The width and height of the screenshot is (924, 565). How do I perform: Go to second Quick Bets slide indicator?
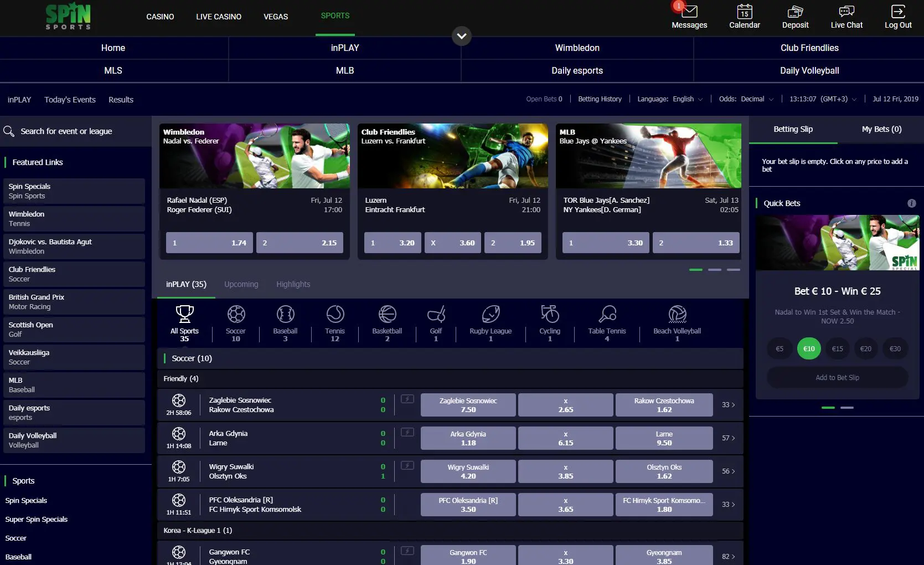846,408
